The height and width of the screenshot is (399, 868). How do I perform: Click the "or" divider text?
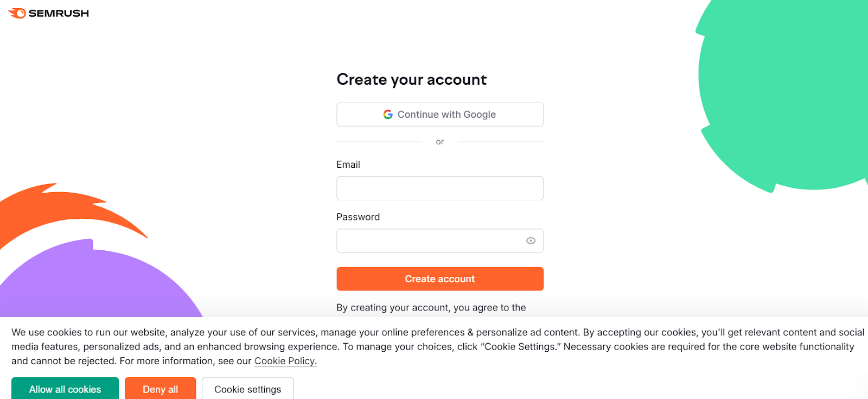click(440, 142)
